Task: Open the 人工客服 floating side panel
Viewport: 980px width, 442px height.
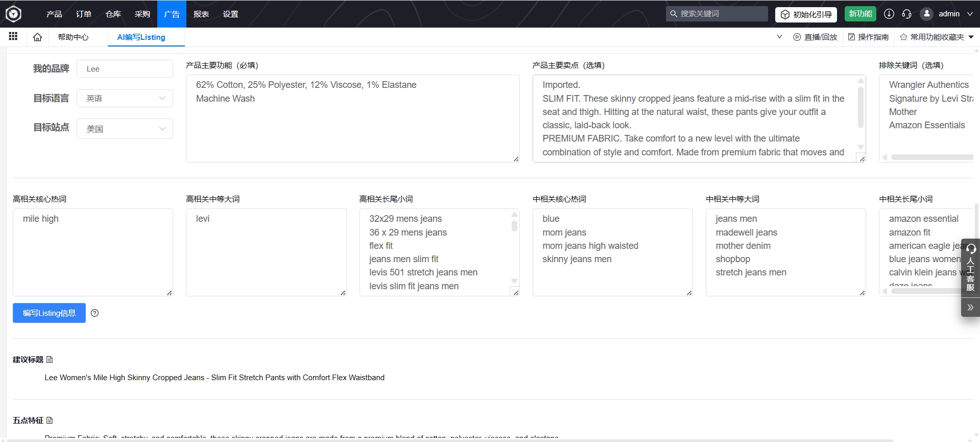Action: (970, 268)
